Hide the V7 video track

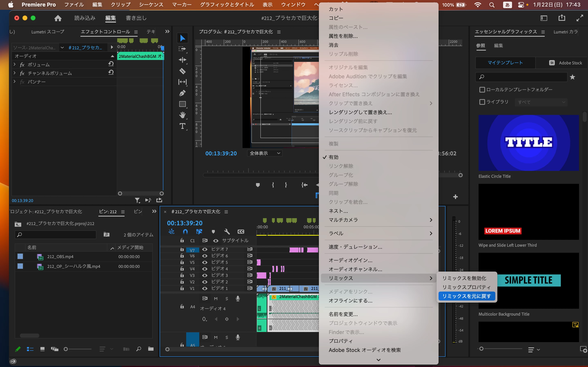(x=205, y=249)
